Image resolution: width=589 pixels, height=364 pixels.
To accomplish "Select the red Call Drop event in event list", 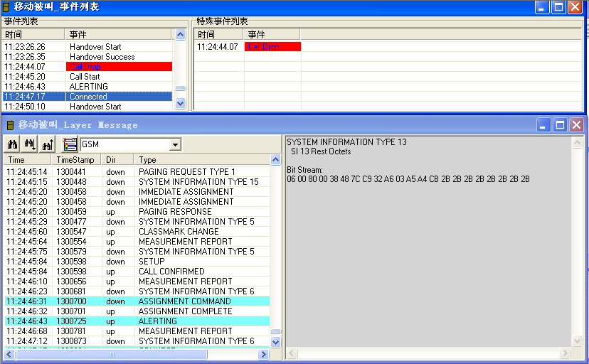I will pos(87,67).
